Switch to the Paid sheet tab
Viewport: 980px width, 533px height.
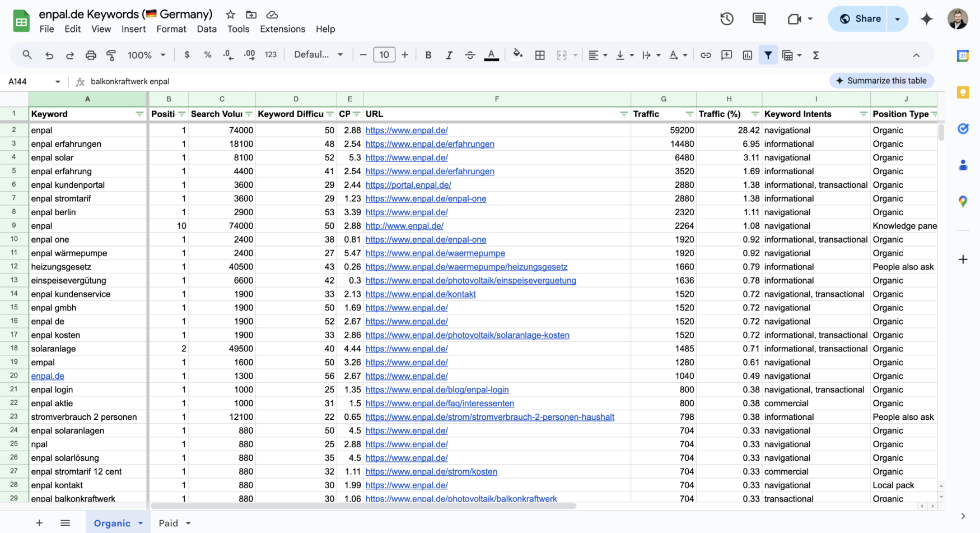point(167,523)
